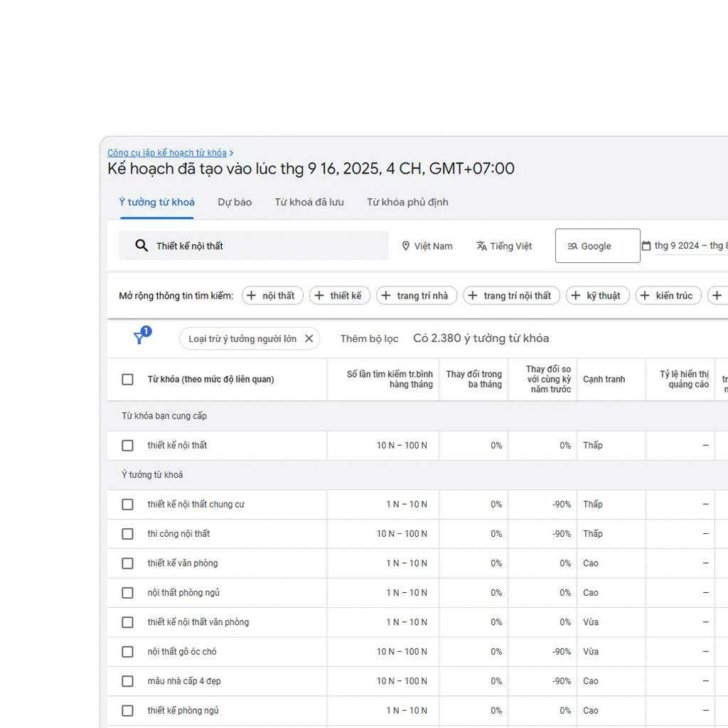
Task: Remove the Loại trừ ý tưởng người lớn filter
Action: pyautogui.click(x=309, y=338)
